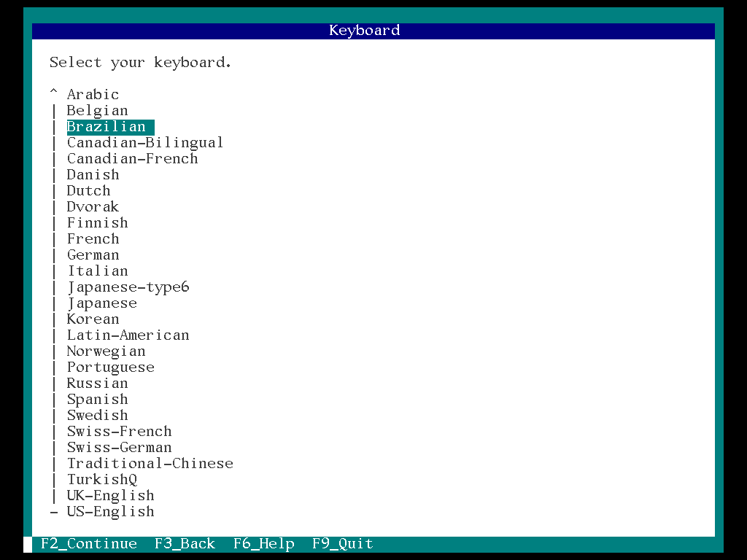Choose the German keyboard layout
The height and width of the screenshot is (560, 747).
[x=93, y=254]
